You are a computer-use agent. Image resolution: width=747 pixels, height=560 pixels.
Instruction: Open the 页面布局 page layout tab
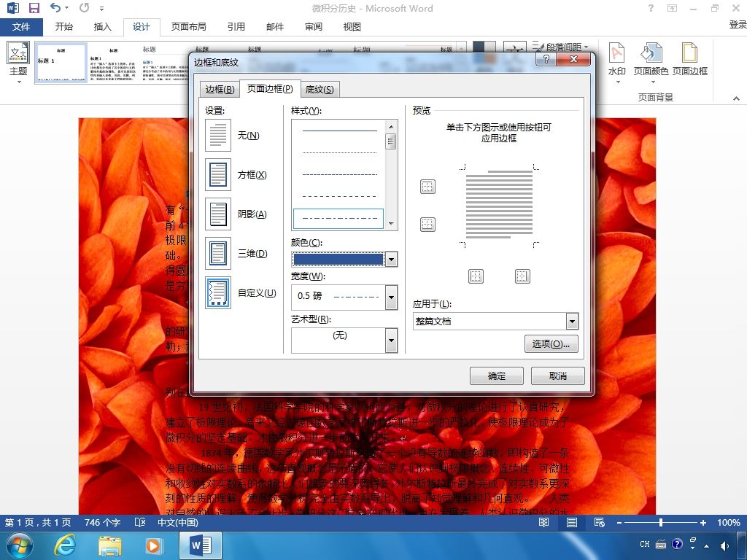click(x=189, y=27)
